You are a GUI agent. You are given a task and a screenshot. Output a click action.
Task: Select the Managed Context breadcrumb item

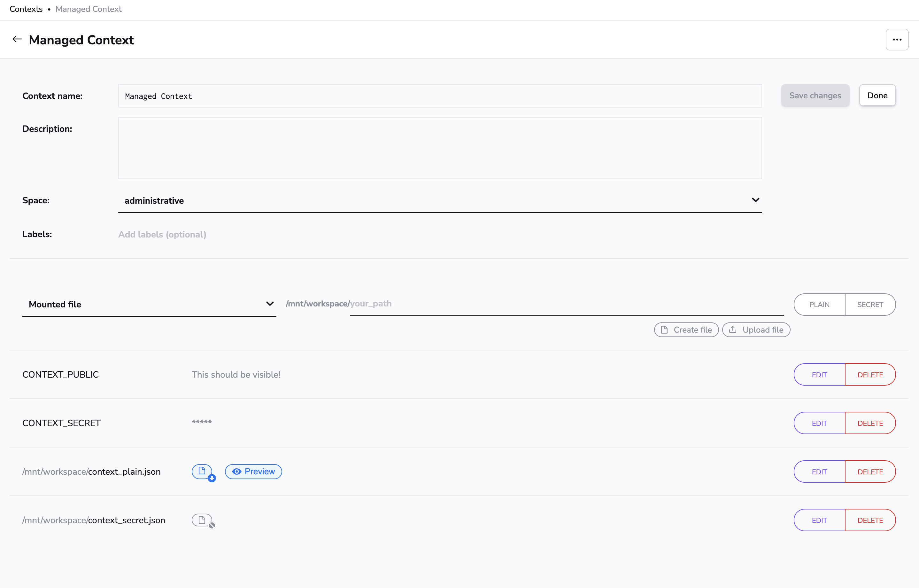[88, 9]
